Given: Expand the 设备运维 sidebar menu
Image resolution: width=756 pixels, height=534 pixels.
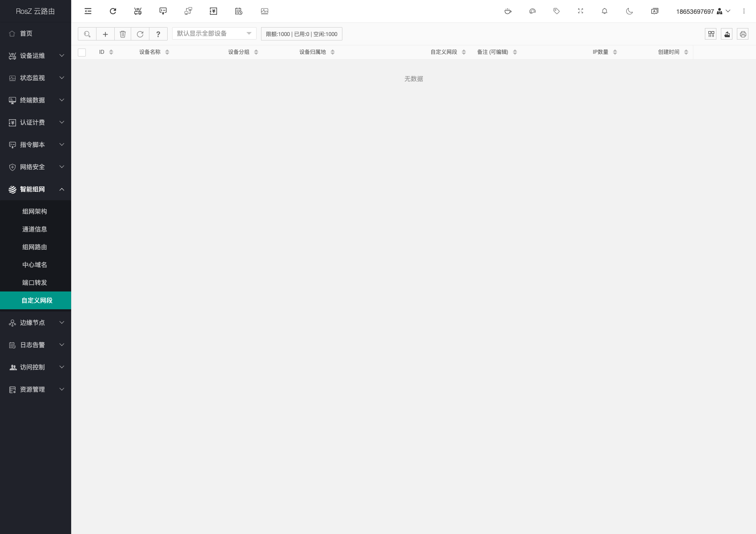Looking at the screenshot, I should click(x=36, y=56).
